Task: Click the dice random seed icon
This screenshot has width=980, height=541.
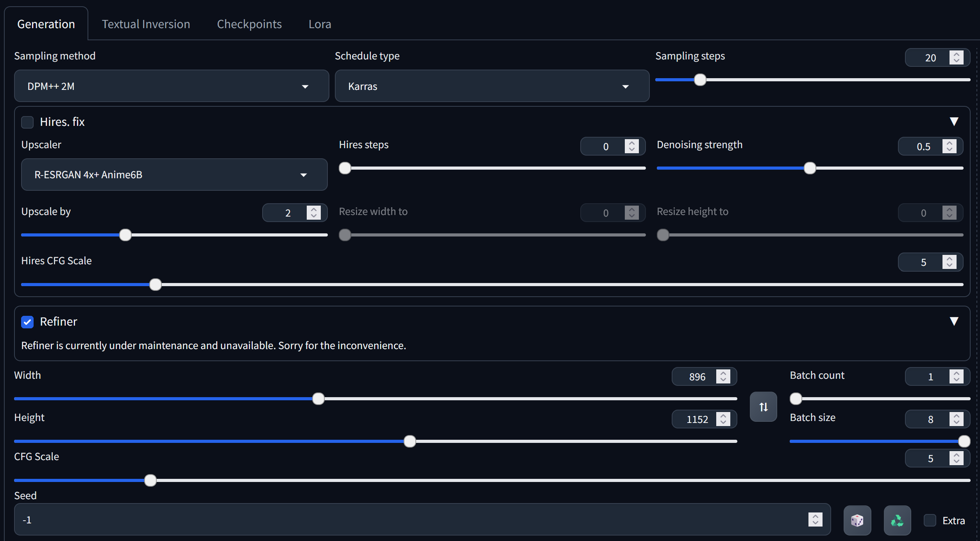Action: [x=857, y=520]
